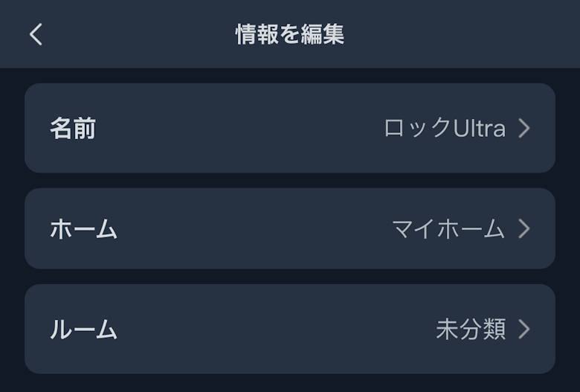Click the chevron next to マイホーム
This screenshot has height=392, width=580.
coord(524,229)
